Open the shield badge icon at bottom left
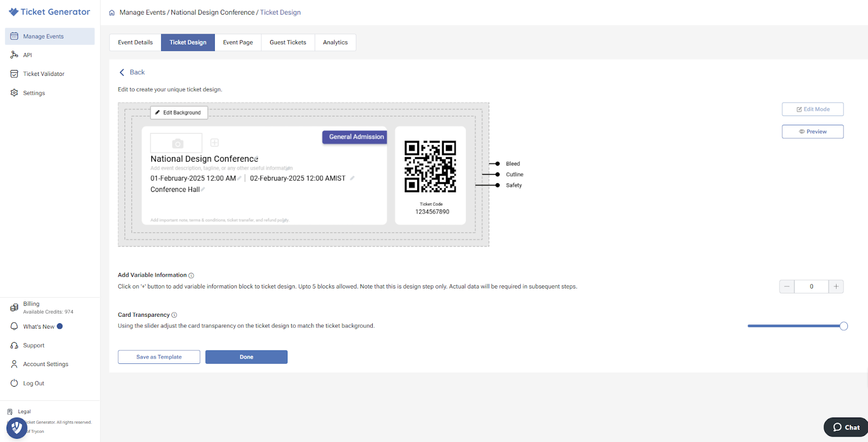The width and height of the screenshot is (868, 442). tap(17, 428)
